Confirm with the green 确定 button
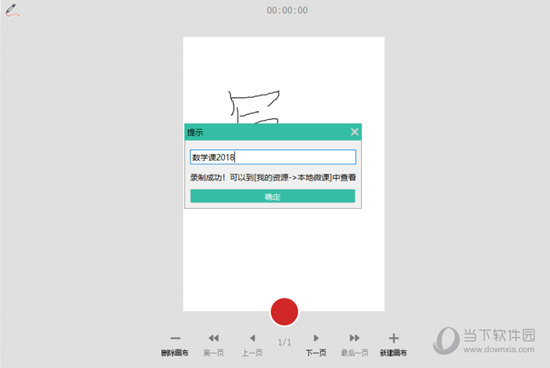This screenshot has height=368, width=550. point(273,196)
